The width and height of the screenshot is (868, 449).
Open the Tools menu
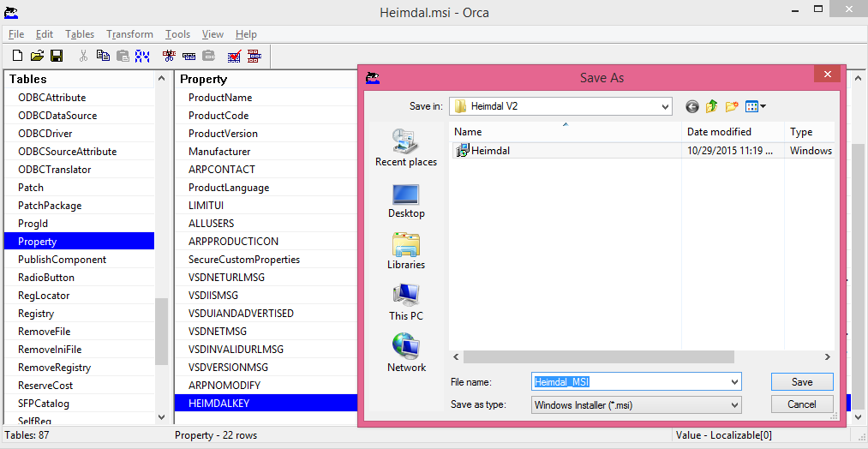[177, 34]
